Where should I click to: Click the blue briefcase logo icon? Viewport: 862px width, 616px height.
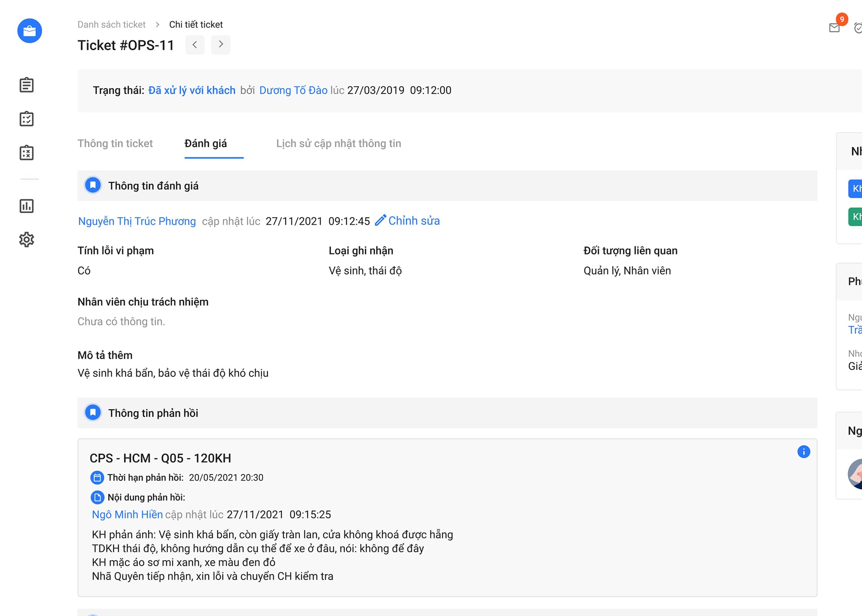click(x=30, y=31)
